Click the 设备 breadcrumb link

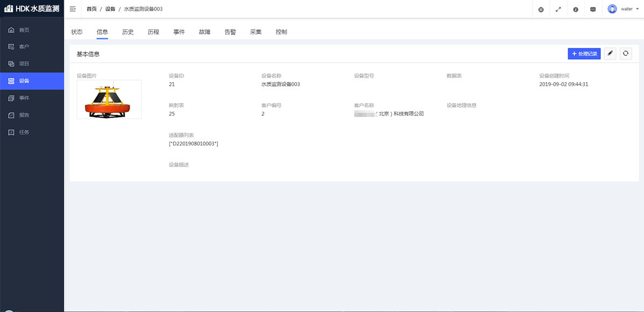click(110, 9)
